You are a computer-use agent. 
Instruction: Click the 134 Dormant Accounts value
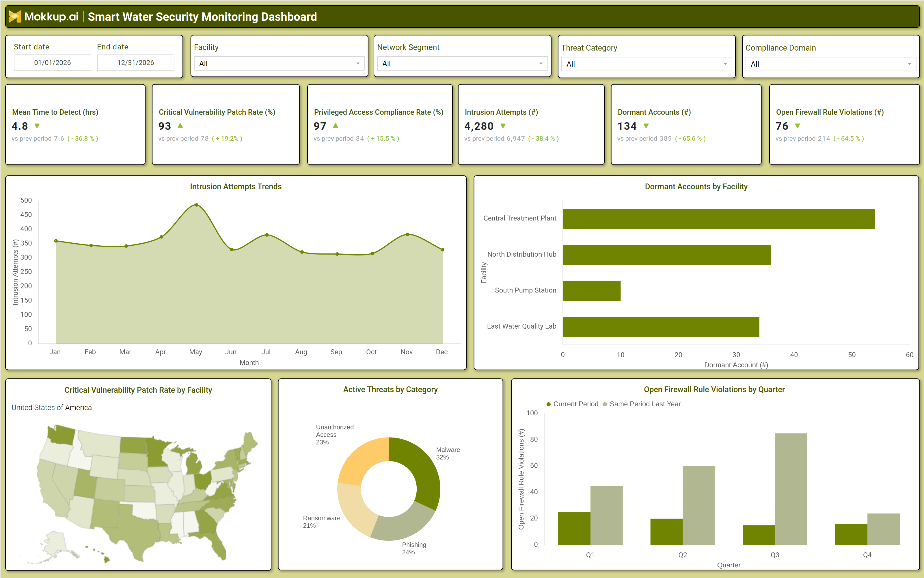627,126
